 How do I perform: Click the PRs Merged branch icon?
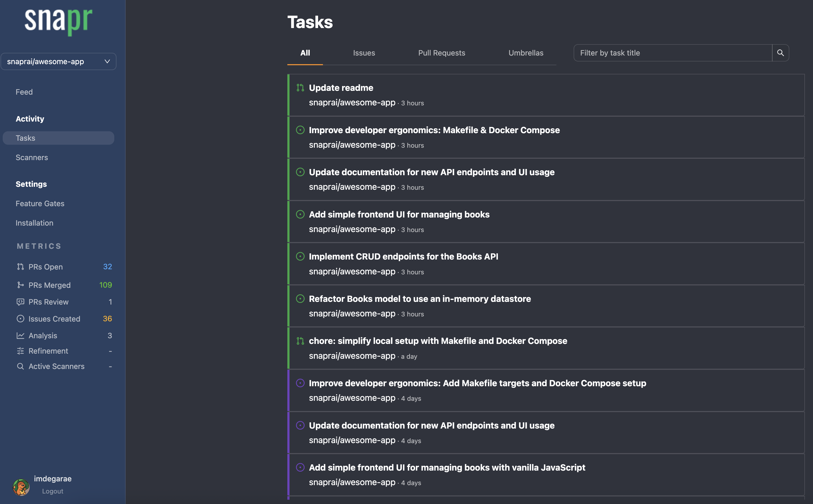point(20,285)
